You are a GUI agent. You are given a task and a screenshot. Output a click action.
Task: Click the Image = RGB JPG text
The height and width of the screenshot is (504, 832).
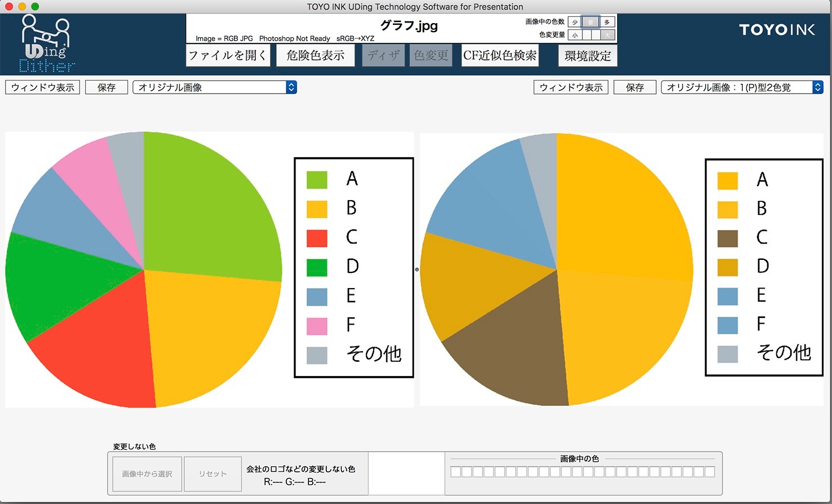224,38
